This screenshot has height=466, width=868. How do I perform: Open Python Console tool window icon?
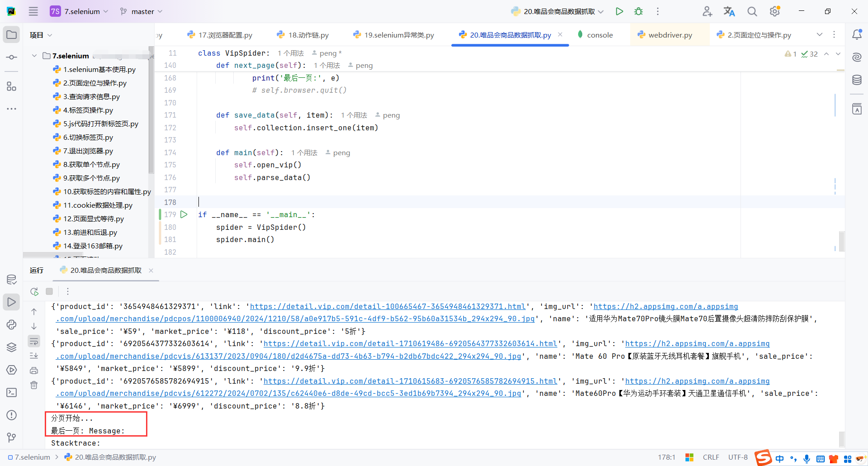pos(12,324)
